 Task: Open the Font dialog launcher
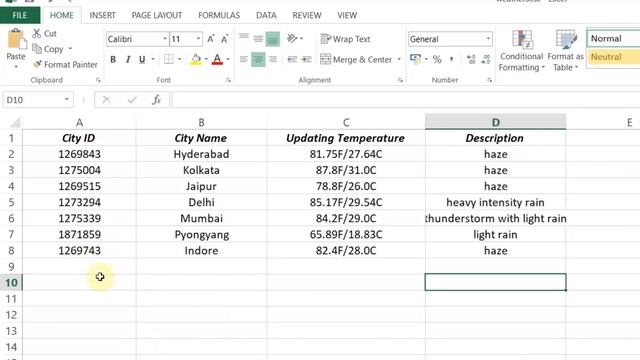coord(229,80)
